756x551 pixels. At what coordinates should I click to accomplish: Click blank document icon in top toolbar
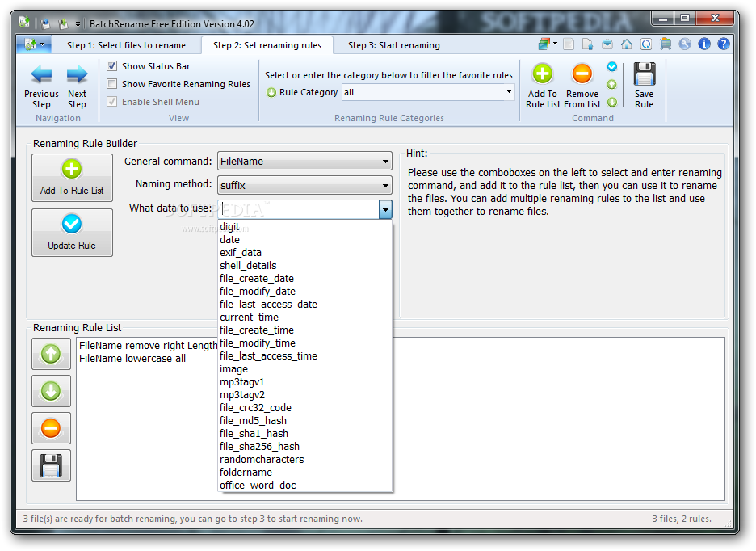[x=569, y=44]
